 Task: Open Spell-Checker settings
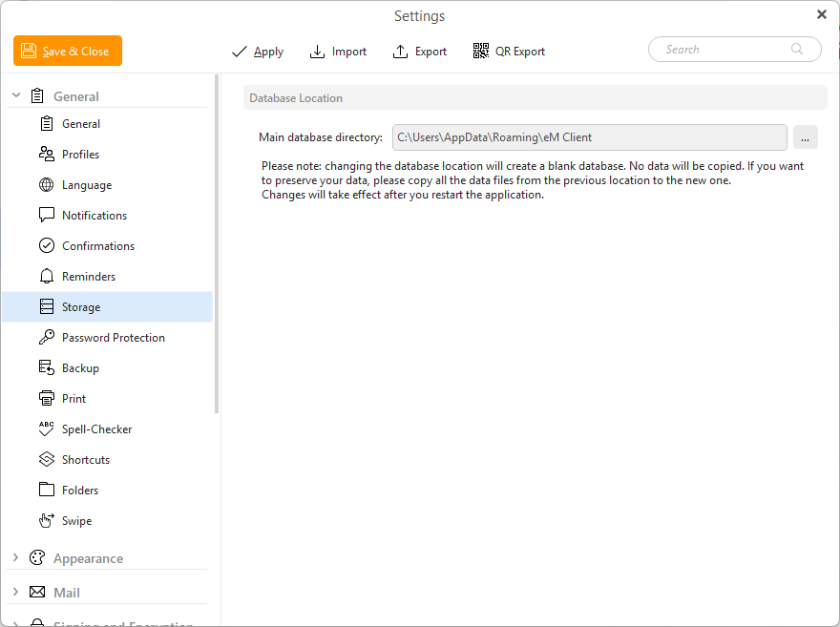click(107, 428)
